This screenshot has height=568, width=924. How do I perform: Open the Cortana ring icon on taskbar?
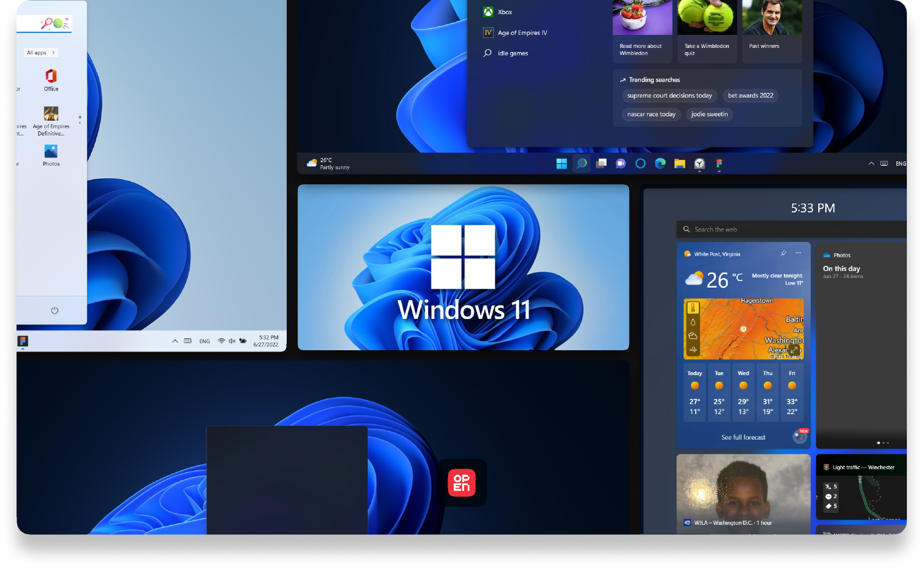coord(640,164)
